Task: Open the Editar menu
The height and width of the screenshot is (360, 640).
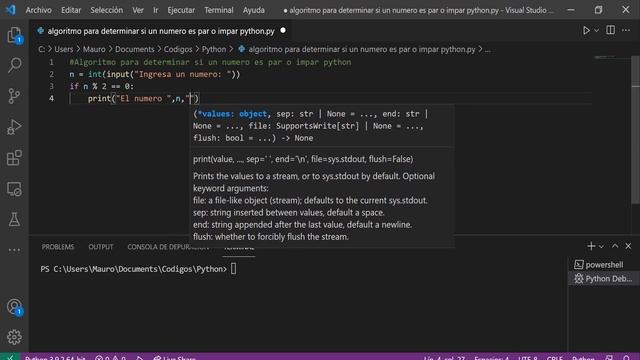Action: point(71,10)
